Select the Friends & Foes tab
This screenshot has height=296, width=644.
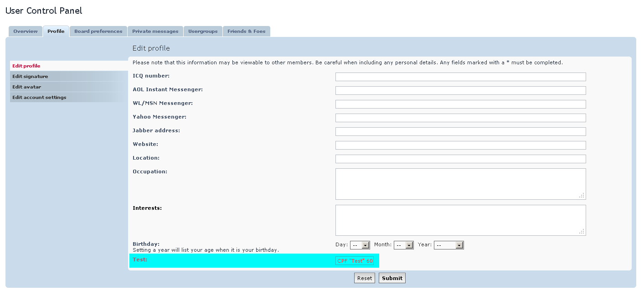(x=246, y=31)
